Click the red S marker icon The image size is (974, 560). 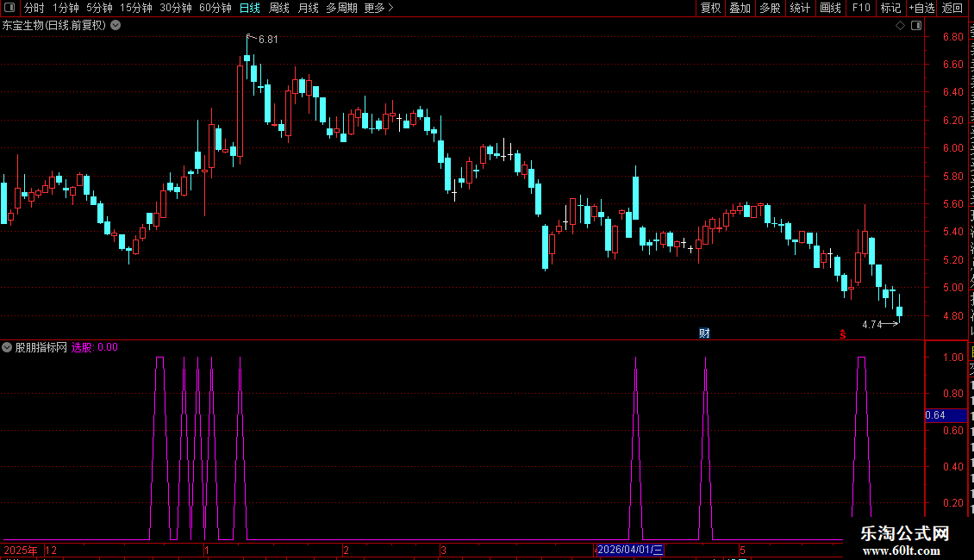[x=843, y=334]
